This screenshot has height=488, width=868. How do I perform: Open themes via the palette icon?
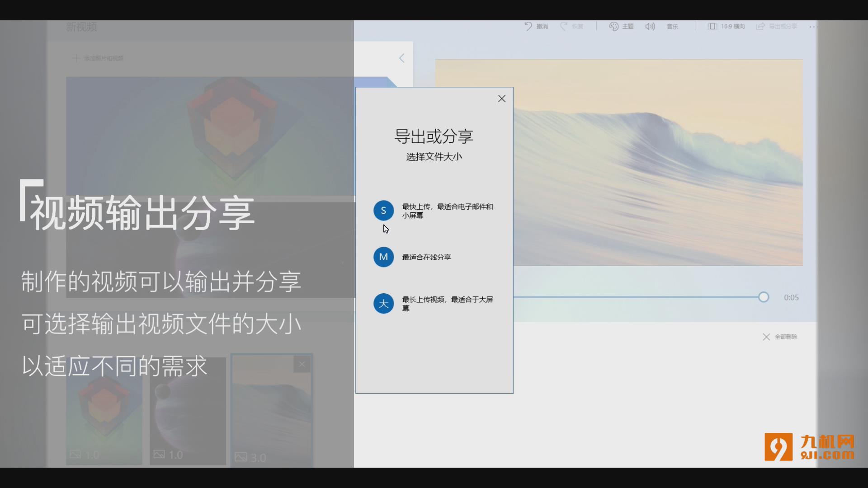[x=613, y=26]
